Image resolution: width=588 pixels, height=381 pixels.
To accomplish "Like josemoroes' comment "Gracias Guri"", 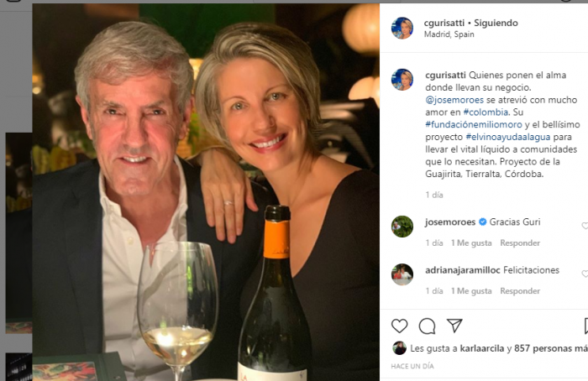I will tap(585, 226).
